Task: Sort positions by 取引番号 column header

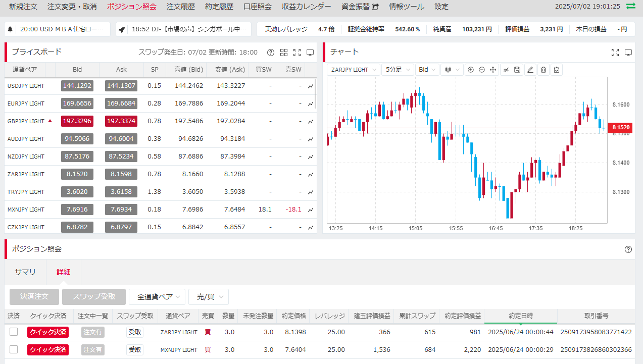Action: (597, 316)
